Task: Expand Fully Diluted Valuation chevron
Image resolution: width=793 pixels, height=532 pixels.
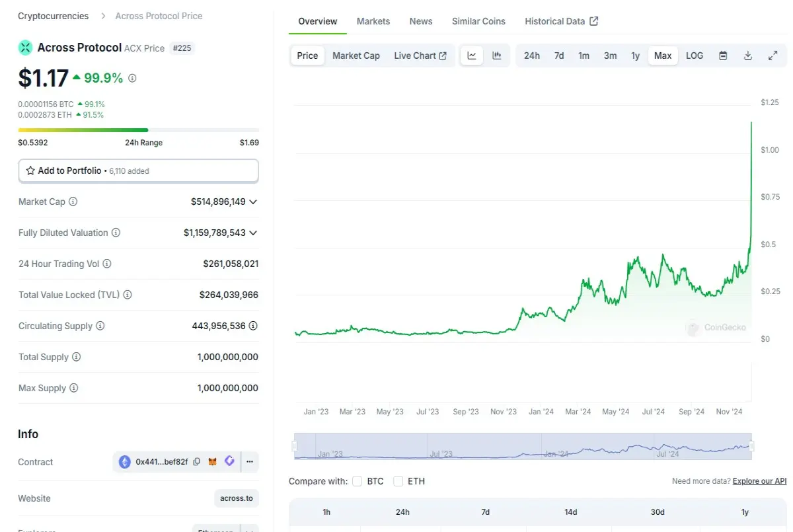Action: (253, 233)
